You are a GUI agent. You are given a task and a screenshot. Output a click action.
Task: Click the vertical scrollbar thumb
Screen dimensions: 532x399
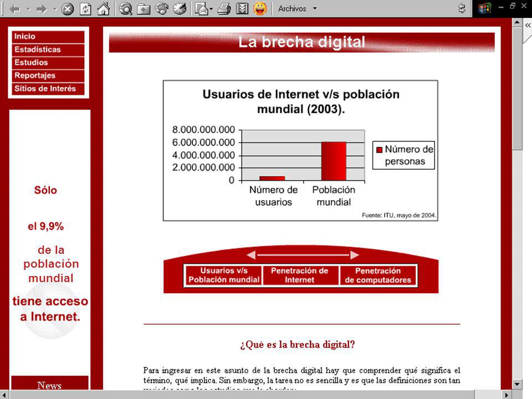(x=517, y=89)
